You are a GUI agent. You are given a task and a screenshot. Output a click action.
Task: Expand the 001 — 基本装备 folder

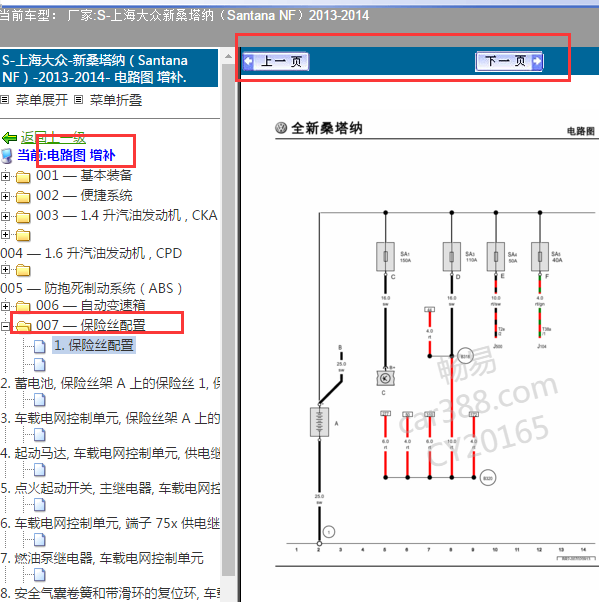[x=5, y=176]
